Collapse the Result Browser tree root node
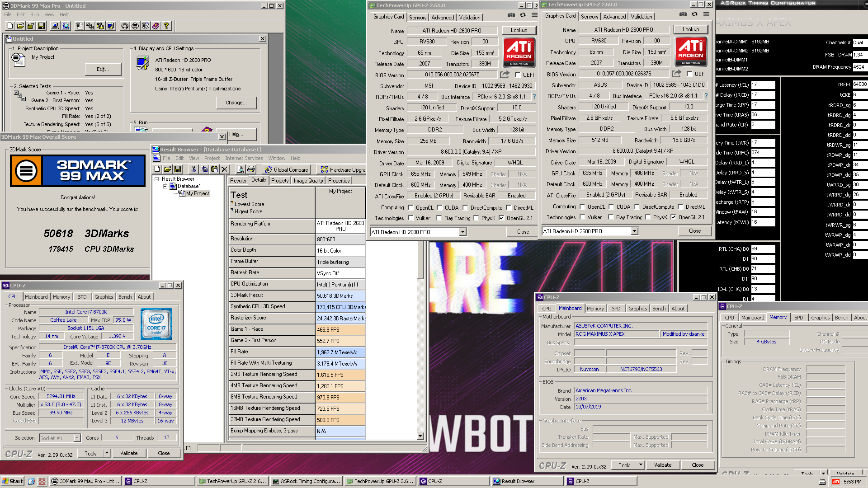Viewport: 868px width, 488px height. coord(157,179)
